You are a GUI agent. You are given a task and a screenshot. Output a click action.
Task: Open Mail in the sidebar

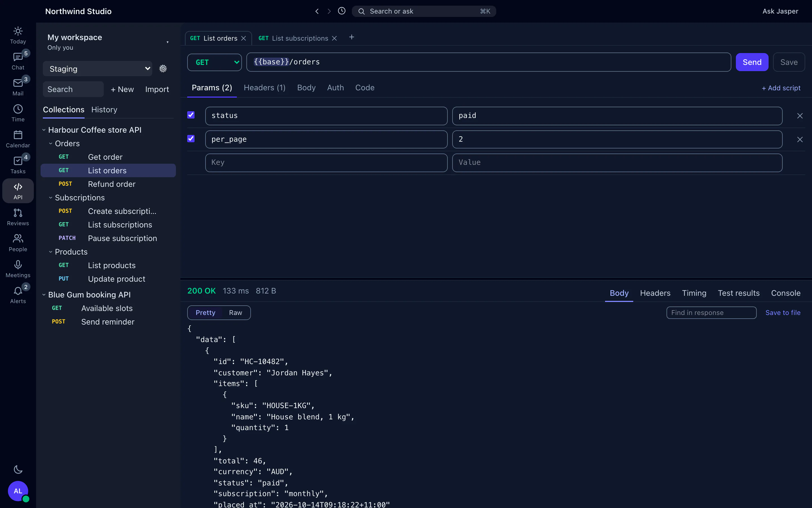(x=18, y=87)
